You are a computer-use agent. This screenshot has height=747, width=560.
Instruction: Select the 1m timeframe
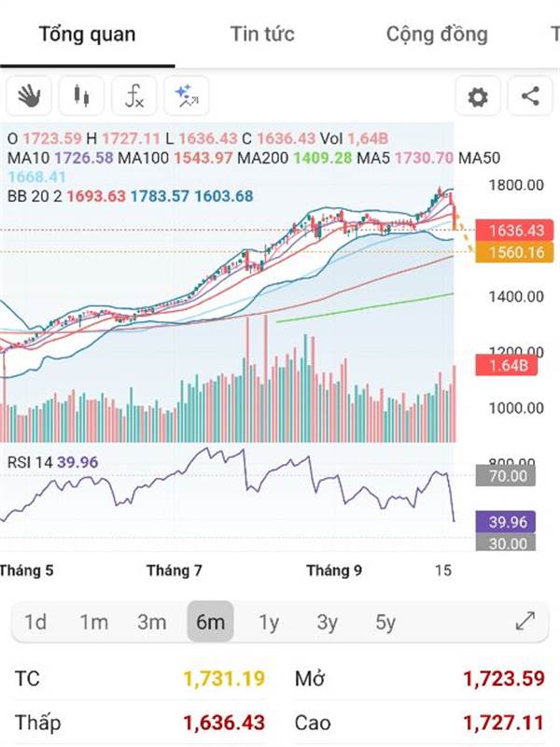click(93, 622)
